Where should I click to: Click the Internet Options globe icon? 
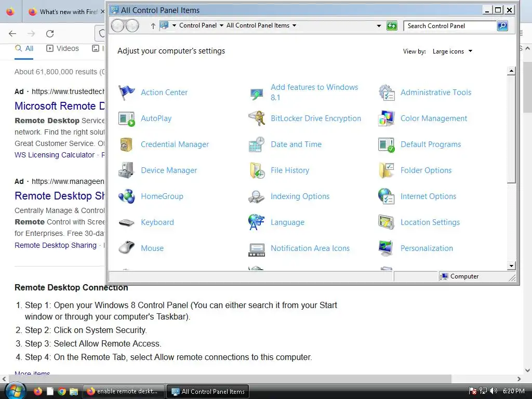click(x=387, y=196)
